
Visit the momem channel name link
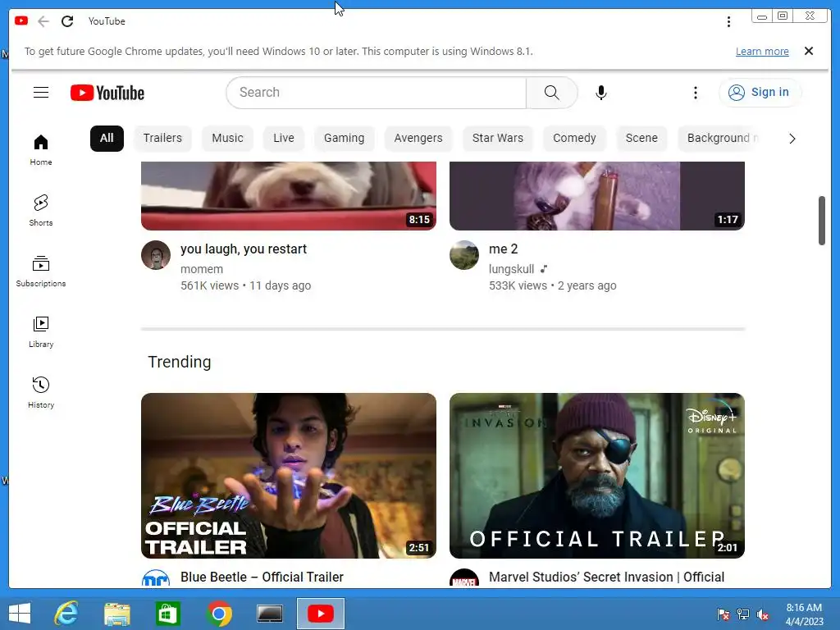pos(202,269)
